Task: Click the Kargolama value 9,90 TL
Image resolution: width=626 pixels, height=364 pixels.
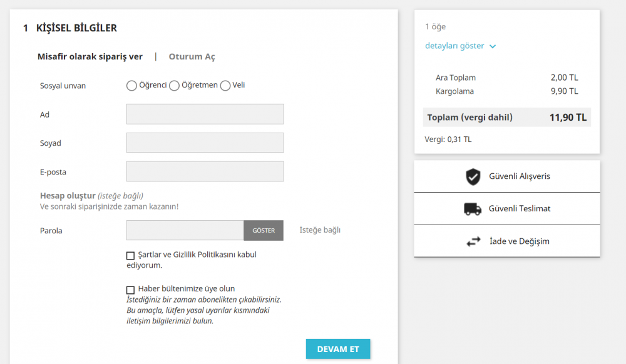Action: [564, 91]
